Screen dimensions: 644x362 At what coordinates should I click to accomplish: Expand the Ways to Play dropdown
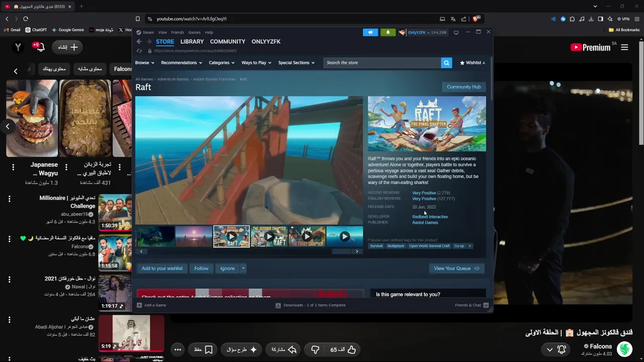pyautogui.click(x=257, y=63)
